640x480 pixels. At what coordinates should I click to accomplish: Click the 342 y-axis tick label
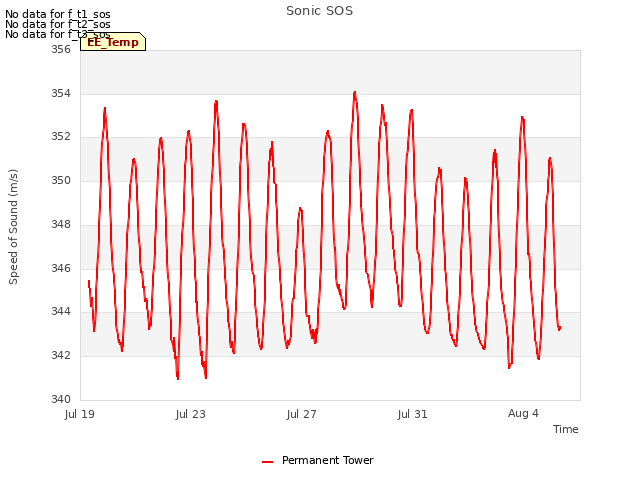coord(61,355)
